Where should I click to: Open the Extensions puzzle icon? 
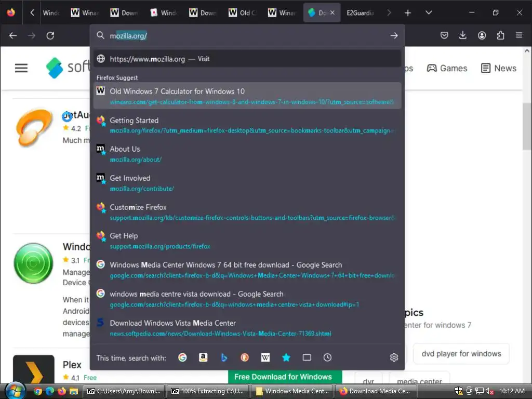[x=500, y=35]
